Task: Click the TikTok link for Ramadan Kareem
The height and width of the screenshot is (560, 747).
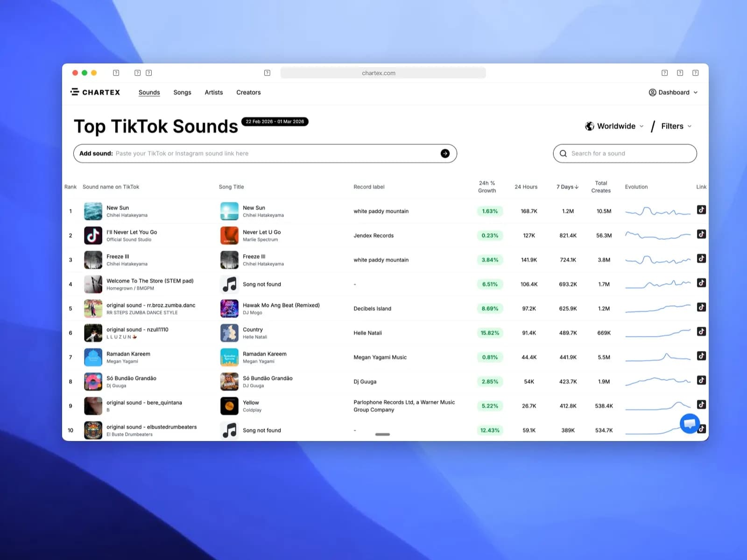Action: [701, 356]
